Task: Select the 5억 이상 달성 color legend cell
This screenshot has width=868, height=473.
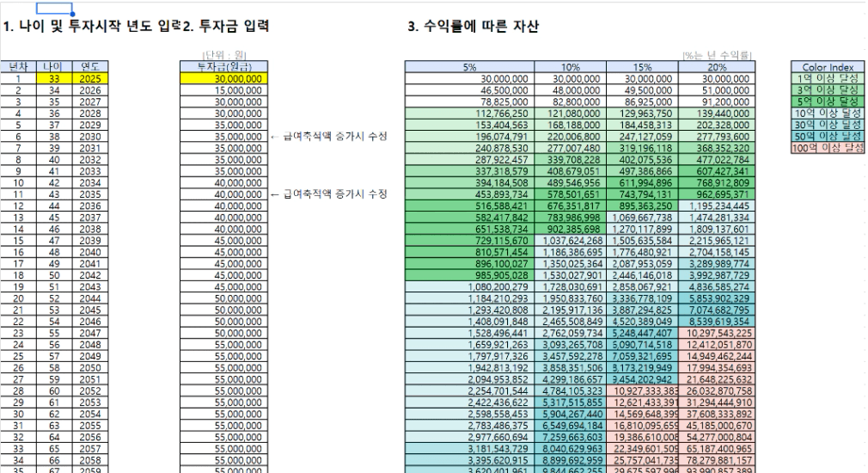Action: (828, 101)
